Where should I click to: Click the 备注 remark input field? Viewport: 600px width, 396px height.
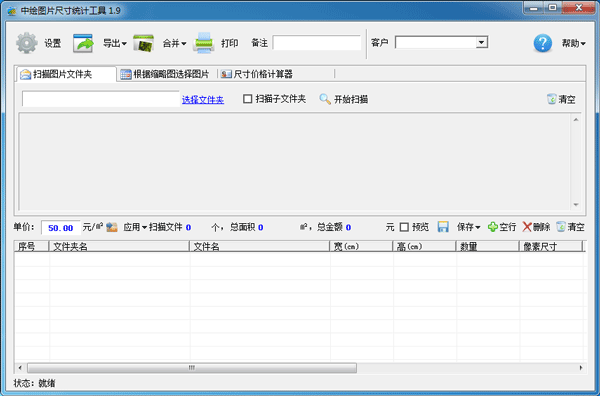(317, 43)
